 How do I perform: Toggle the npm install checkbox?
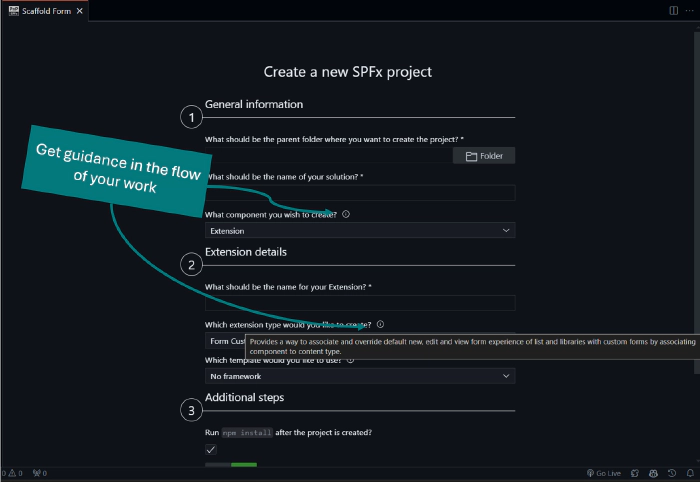pyautogui.click(x=211, y=450)
